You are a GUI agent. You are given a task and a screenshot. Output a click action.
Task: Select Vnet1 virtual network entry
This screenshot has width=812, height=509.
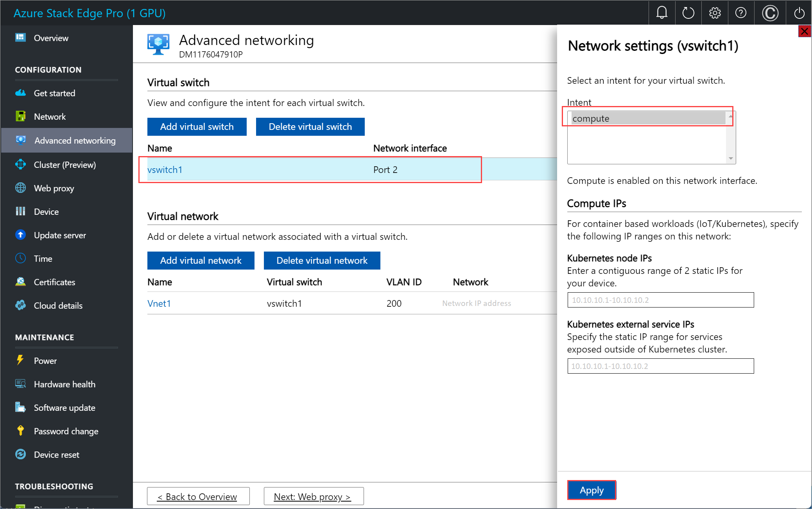coord(160,303)
